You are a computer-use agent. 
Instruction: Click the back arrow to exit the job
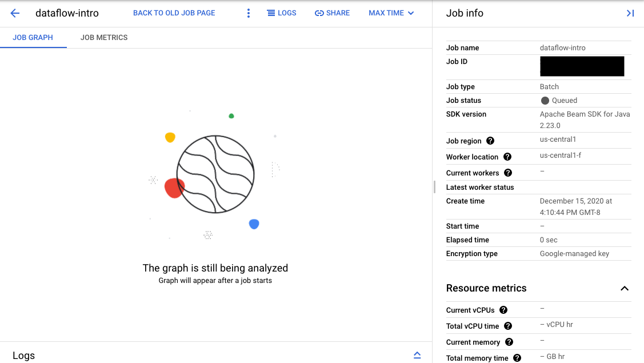(x=14, y=13)
